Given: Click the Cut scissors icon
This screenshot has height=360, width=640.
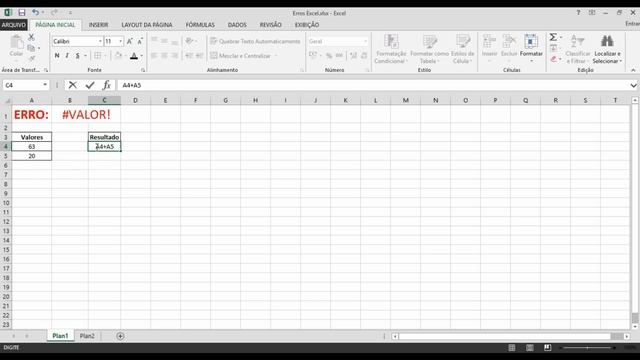Looking at the screenshot, I should tap(31, 38).
